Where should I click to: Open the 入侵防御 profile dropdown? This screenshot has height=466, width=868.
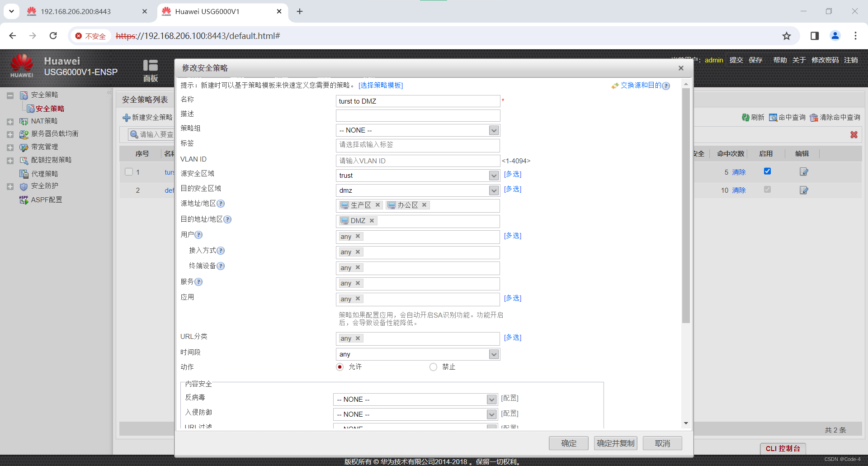tap(492, 414)
